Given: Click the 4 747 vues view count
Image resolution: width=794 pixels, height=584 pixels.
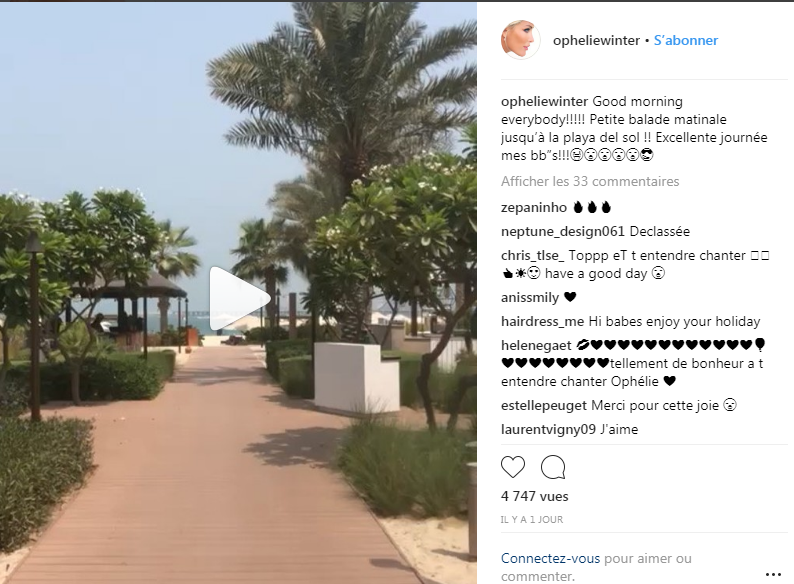Looking at the screenshot, I should [x=535, y=496].
